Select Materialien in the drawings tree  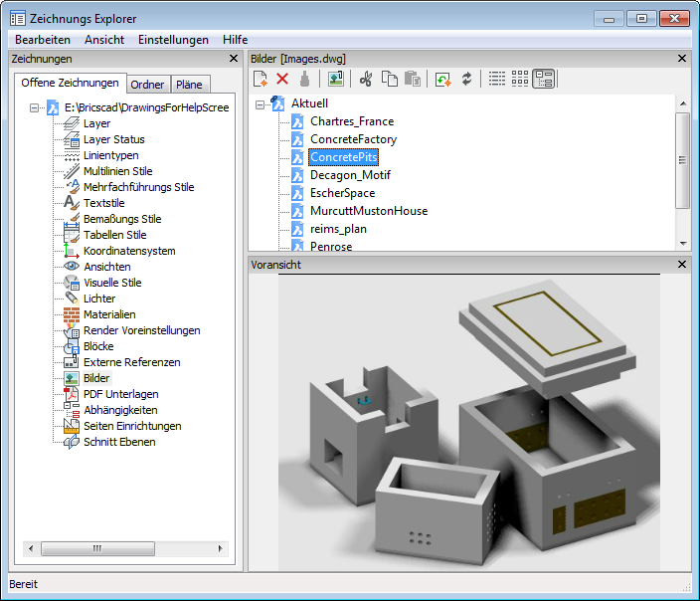(109, 314)
